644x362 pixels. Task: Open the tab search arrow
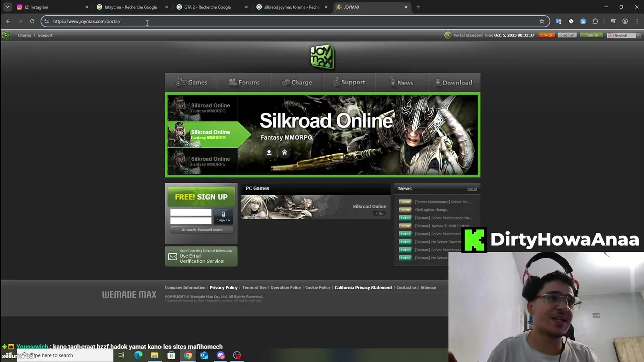coord(7,7)
